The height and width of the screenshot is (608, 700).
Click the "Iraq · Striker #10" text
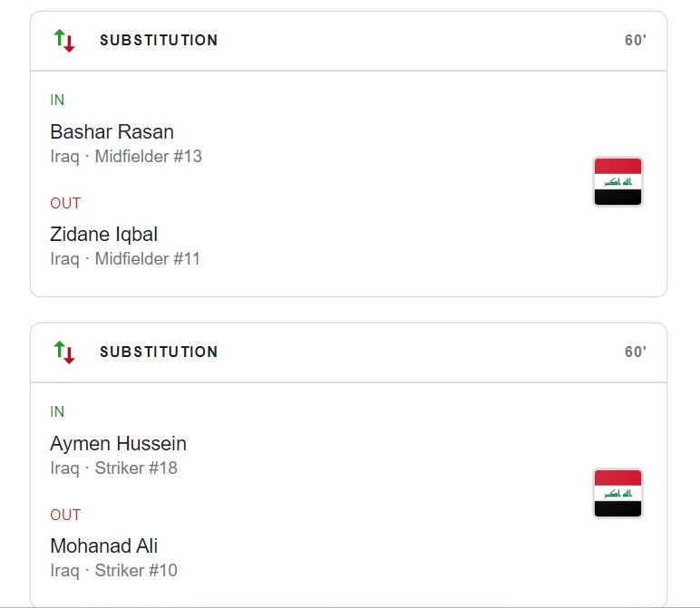coord(113,571)
